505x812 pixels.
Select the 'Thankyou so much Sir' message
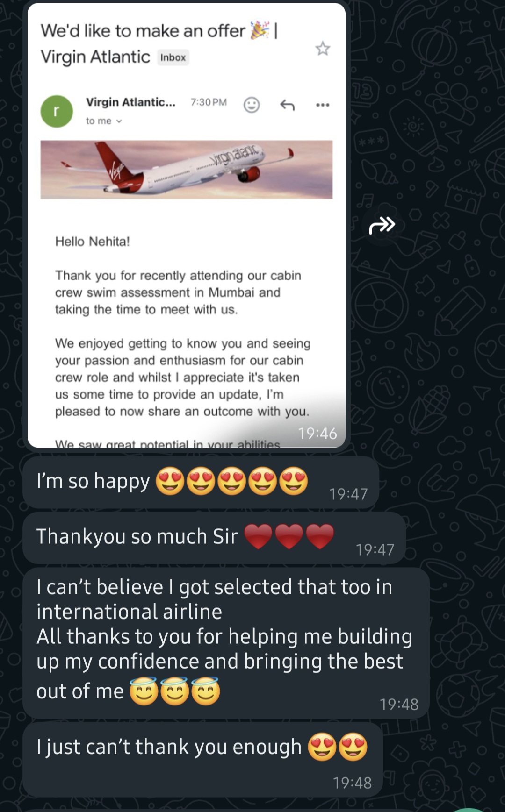[214, 538]
